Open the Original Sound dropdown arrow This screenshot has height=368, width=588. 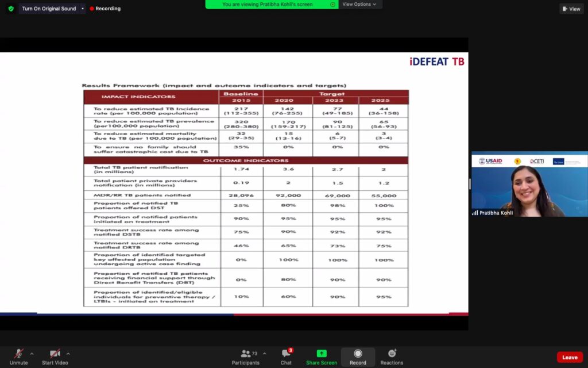[x=83, y=9]
